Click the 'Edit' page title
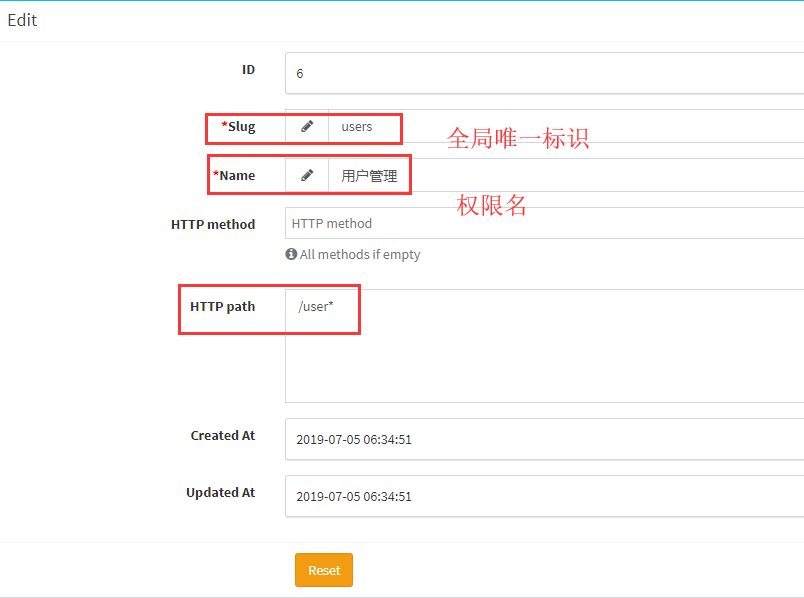 click(x=21, y=19)
